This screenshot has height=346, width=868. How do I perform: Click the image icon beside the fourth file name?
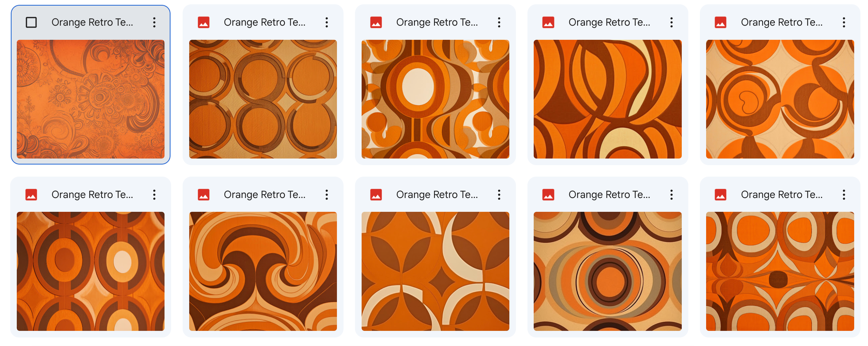[x=549, y=22]
